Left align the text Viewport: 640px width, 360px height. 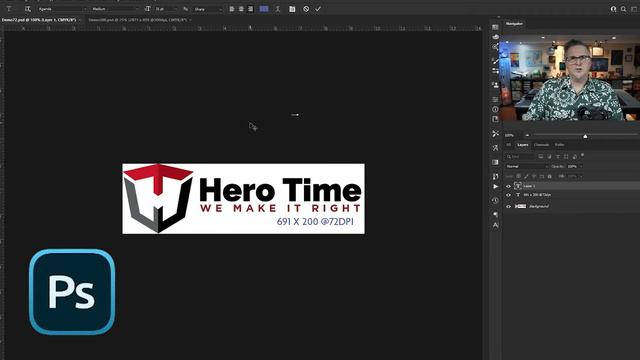pyautogui.click(x=232, y=9)
